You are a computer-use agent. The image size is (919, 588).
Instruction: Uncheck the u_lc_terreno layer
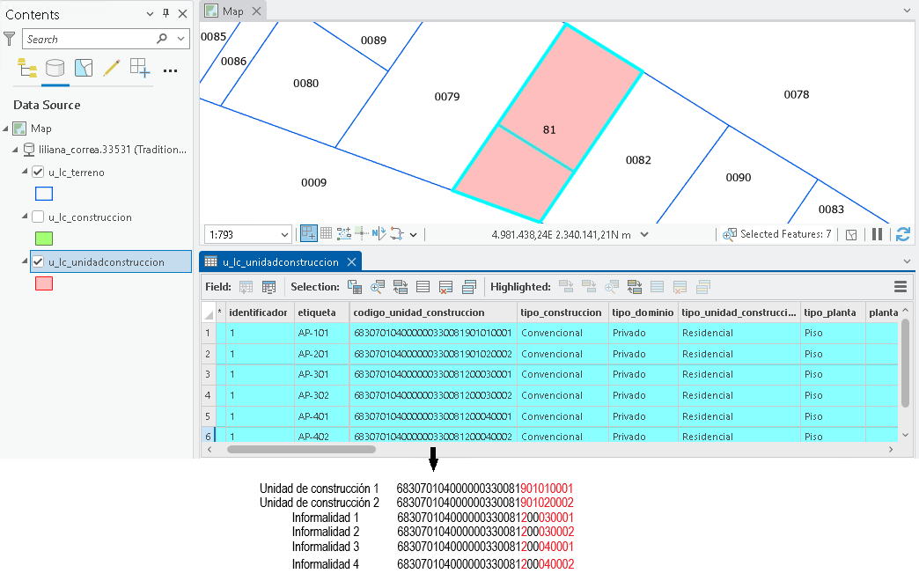coord(38,173)
